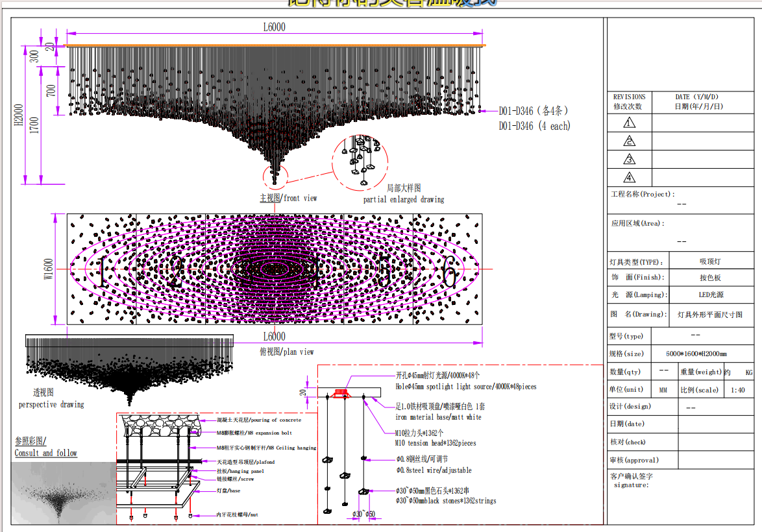Click the '审核(approval)' label cell
This screenshot has height=532, width=762.
pyautogui.click(x=643, y=459)
